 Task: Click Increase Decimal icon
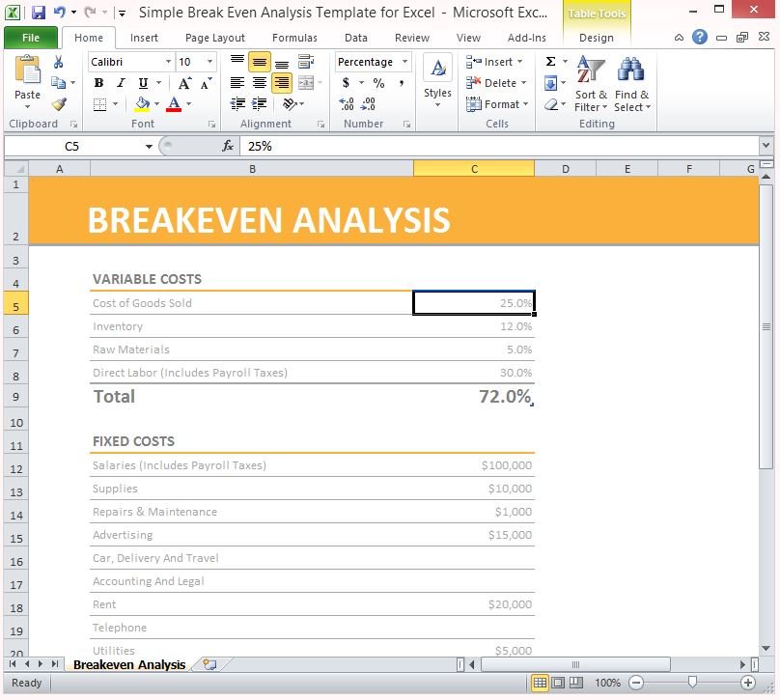346,103
